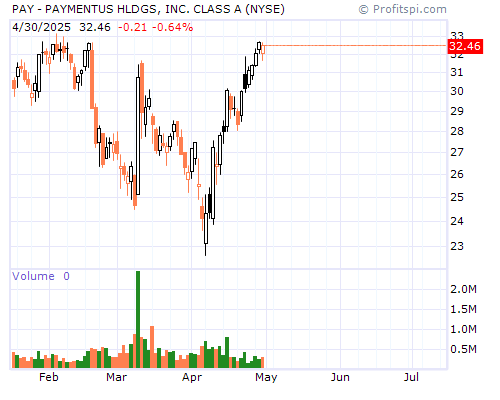Click the 29 price axis label
The width and height of the screenshot is (500, 400).
click(x=457, y=111)
